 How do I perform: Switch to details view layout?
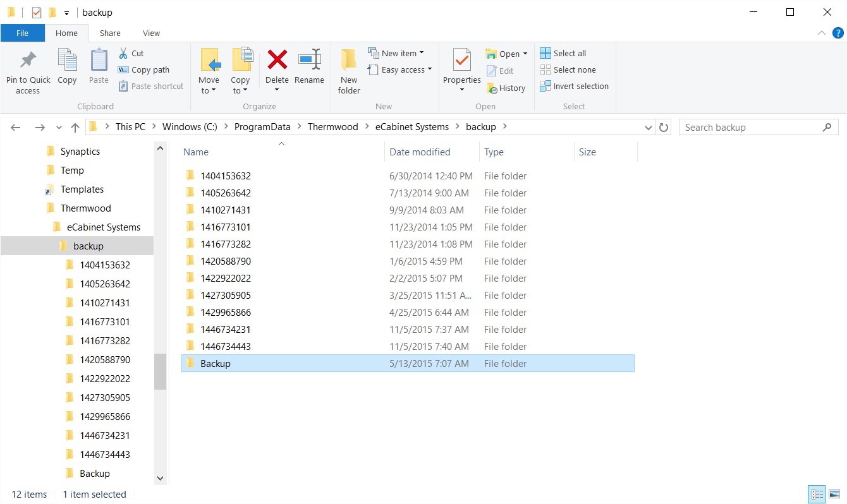pyautogui.click(x=817, y=495)
